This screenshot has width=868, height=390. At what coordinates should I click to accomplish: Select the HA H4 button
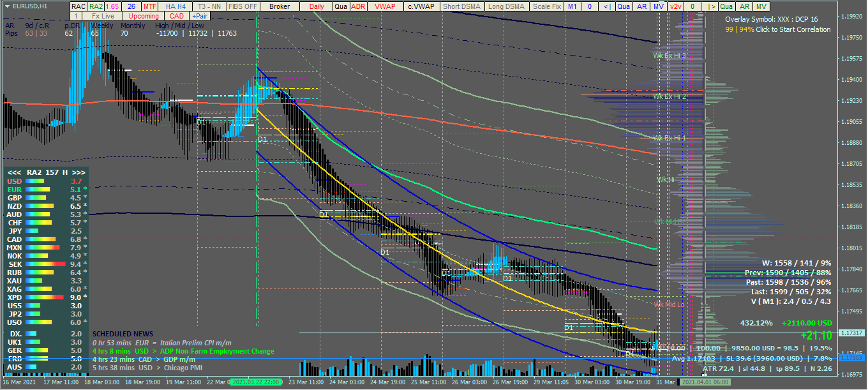pos(176,6)
